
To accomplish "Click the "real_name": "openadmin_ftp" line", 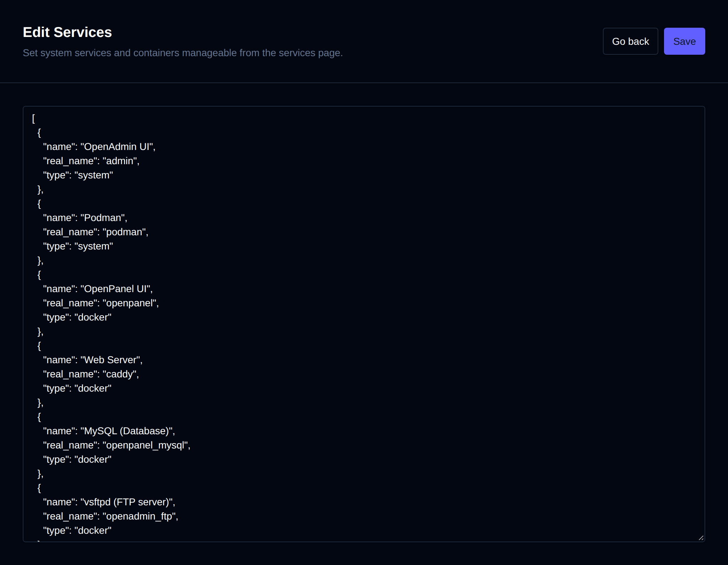I will pos(111,516).
